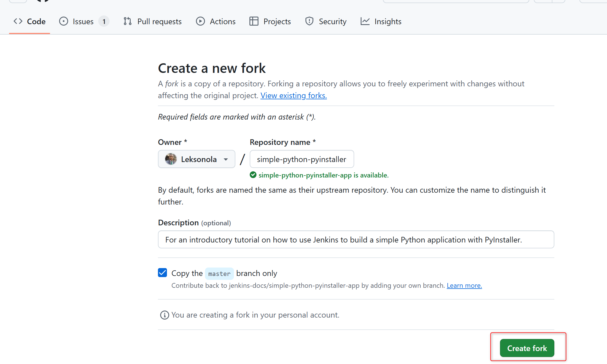Click the Create fork button
This screenshot has height=364, width=607.
click(x=527, y=348)
